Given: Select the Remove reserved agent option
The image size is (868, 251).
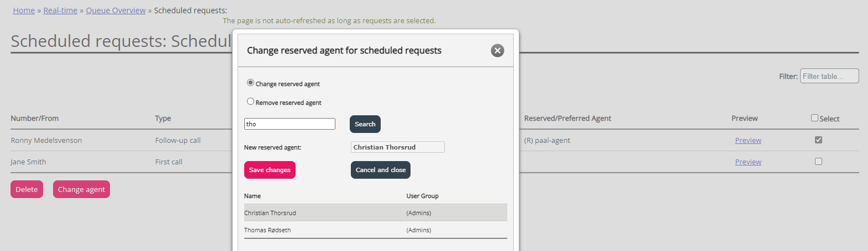Looking at the screenshot, I should (x=251, y=102).
